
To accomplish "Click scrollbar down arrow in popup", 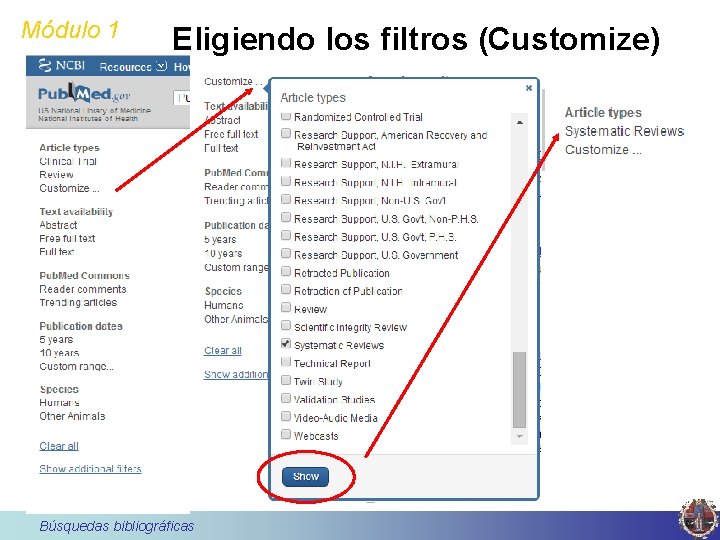I will [519, 436].
